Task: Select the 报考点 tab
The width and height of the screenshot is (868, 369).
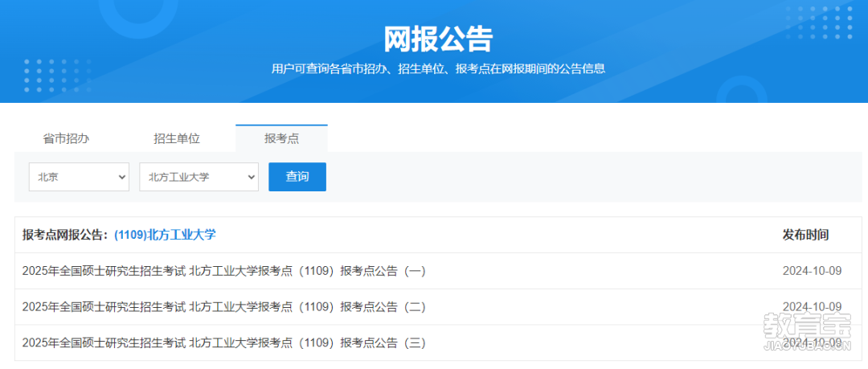Action: click(282, 138)
